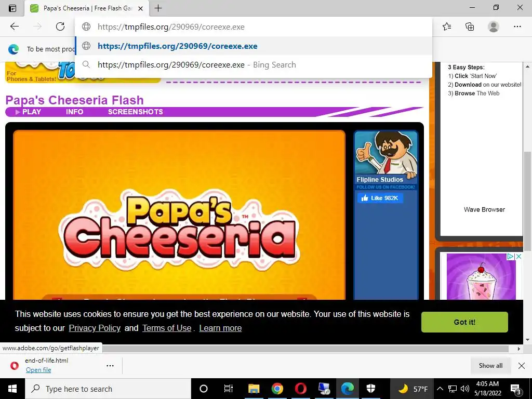Open Task View on taskbar

coord(229,389)
